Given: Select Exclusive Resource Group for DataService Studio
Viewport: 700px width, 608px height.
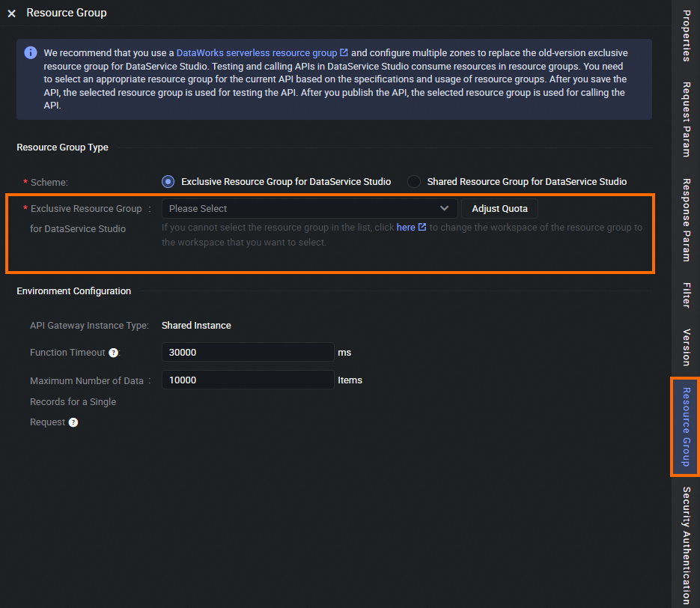Looking at the screenshot, I should pyautogui.click(x=168, y=182).
